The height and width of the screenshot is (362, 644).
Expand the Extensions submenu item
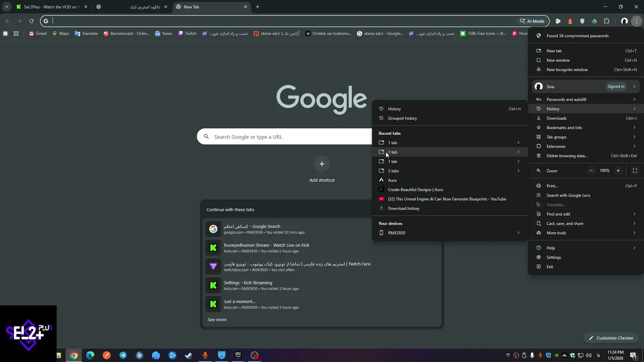[586, 146]
